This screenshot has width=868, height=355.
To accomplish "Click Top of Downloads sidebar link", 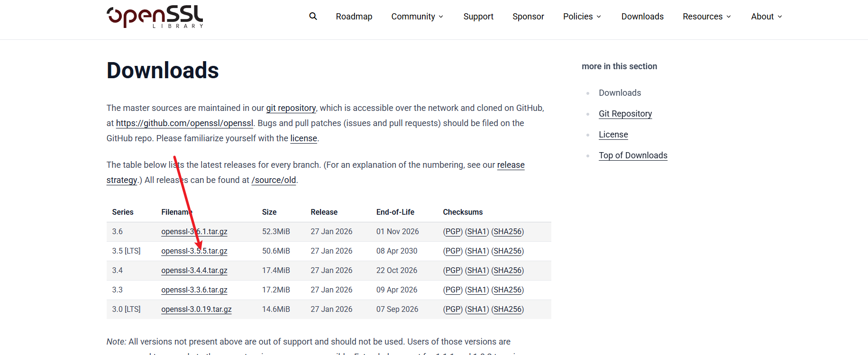I will point(632,155).
